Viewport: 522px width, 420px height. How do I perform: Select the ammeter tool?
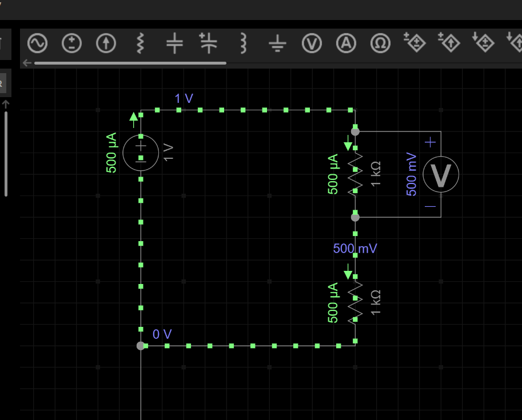[x=346, y=43]
